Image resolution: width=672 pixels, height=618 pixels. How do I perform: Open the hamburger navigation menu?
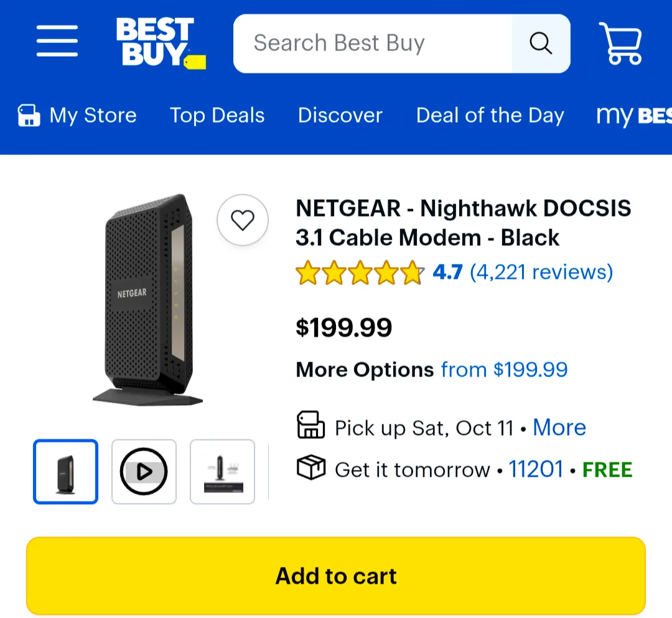point(57,41)
